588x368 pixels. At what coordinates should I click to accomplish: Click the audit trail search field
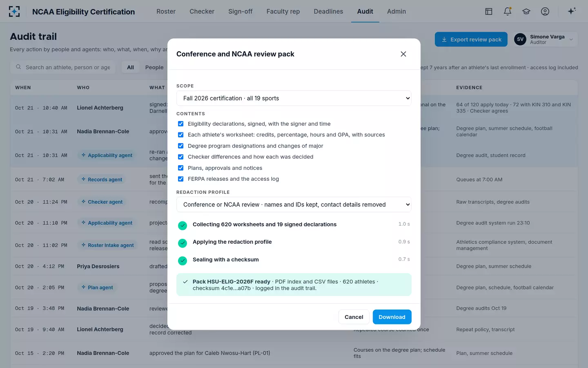63,67
